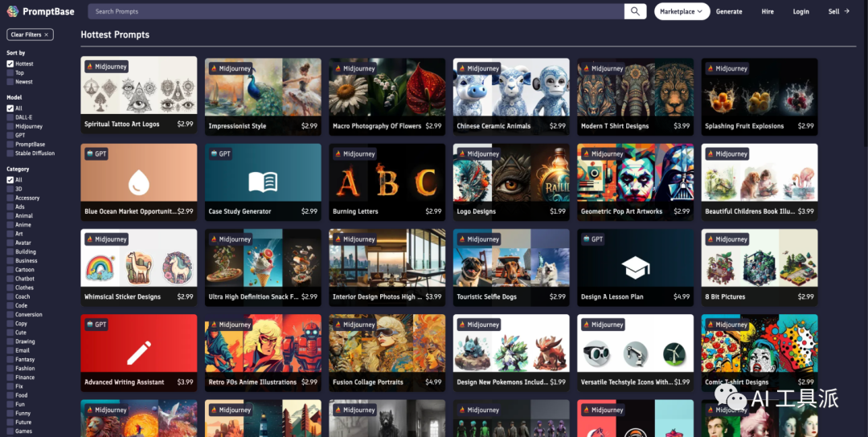This screenshot has height=437, width=868.
Task: Click the Midjourney badge on 8 Bit Pictures
Action: (x=727, y=239)
